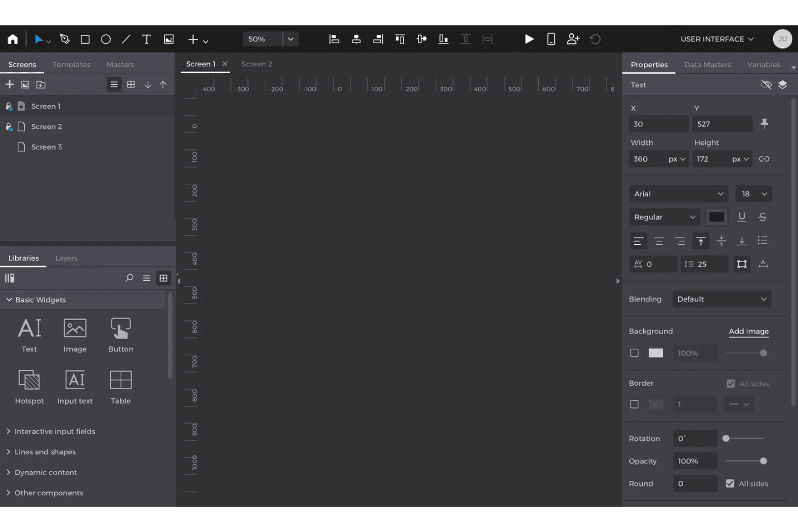798x532 pixels.
Task: Select the Rectangle shape tool
Action: tap(85, 39)
